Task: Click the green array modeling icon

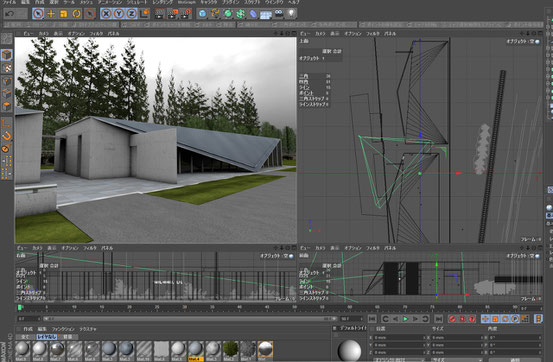Action: tap(241, 14)
